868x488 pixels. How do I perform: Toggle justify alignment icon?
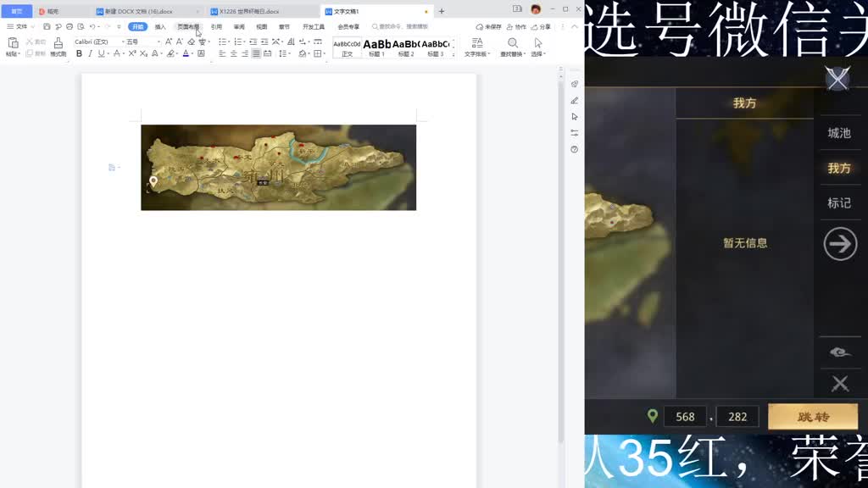[256, 53]
